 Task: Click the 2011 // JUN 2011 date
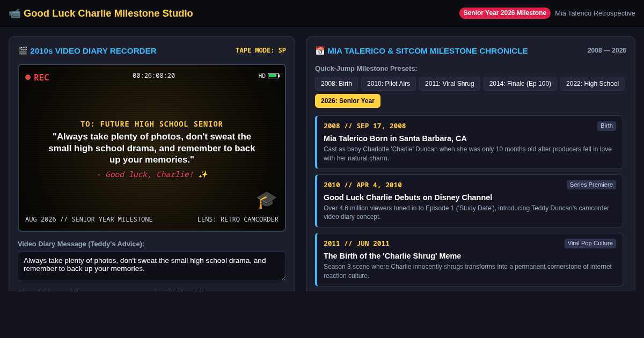coord(356,244)
